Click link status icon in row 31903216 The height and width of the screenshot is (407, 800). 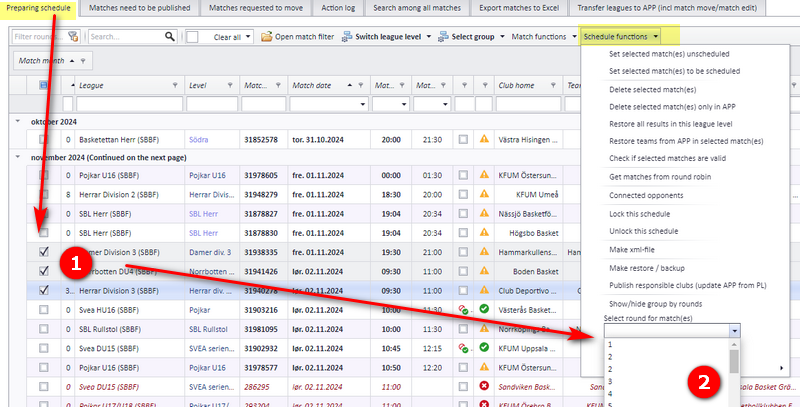(x=463, y=310)
